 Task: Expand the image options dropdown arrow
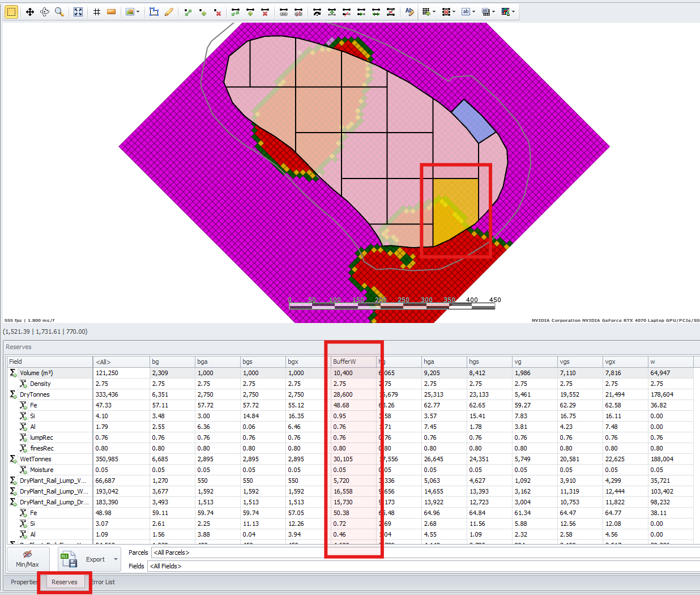tap(138, 12)
